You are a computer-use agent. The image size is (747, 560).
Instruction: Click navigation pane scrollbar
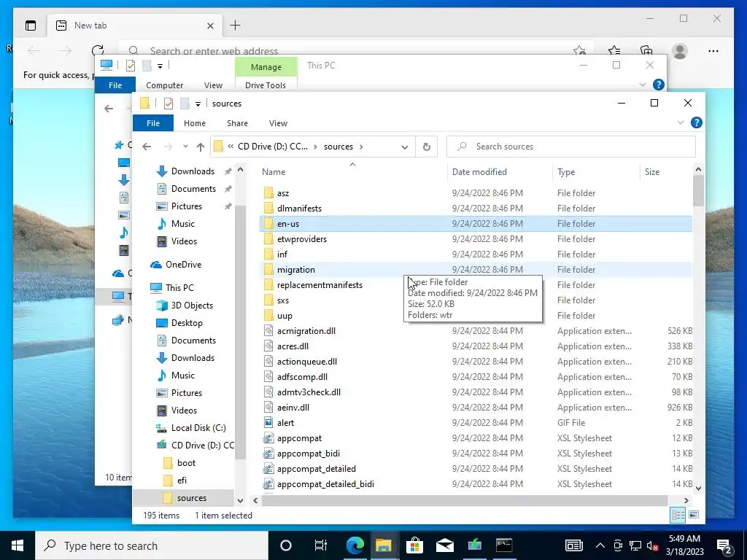click(241, 332)
